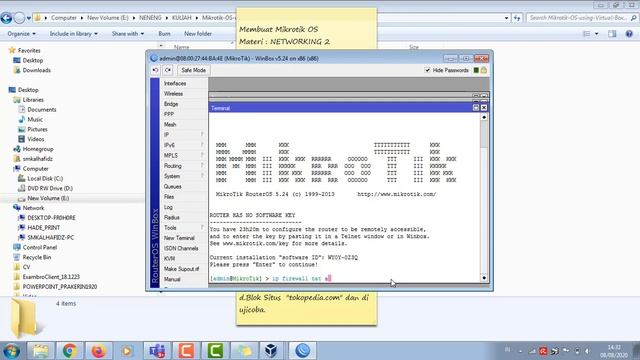The image size is (640, 360).
Task: Open Radius in WinBox menu
Action: [x=172, y=218]
